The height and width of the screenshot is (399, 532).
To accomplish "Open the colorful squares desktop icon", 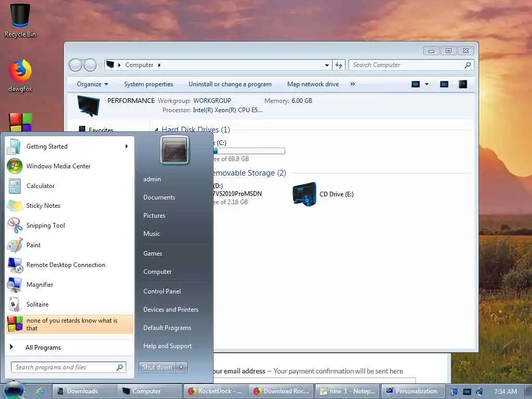I will 20,123.
